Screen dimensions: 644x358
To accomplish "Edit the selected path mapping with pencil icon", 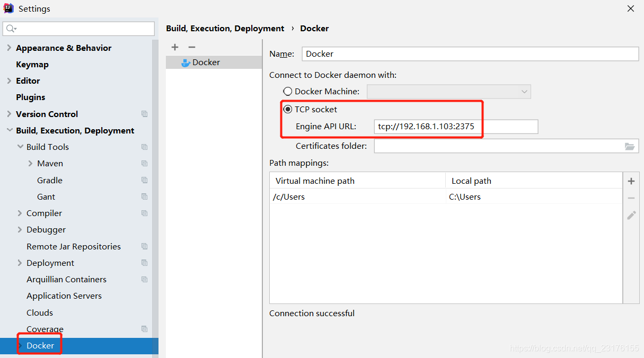I will (631, 215).
